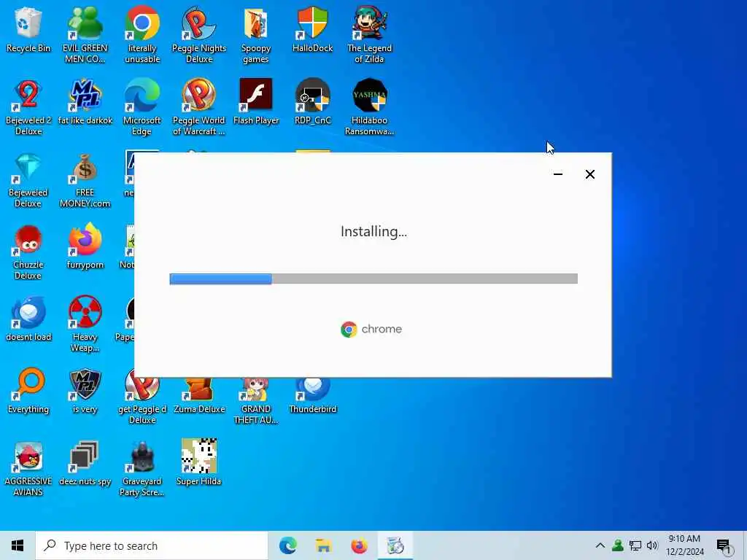Open the volume speaker tray icon

coord(652,545)
